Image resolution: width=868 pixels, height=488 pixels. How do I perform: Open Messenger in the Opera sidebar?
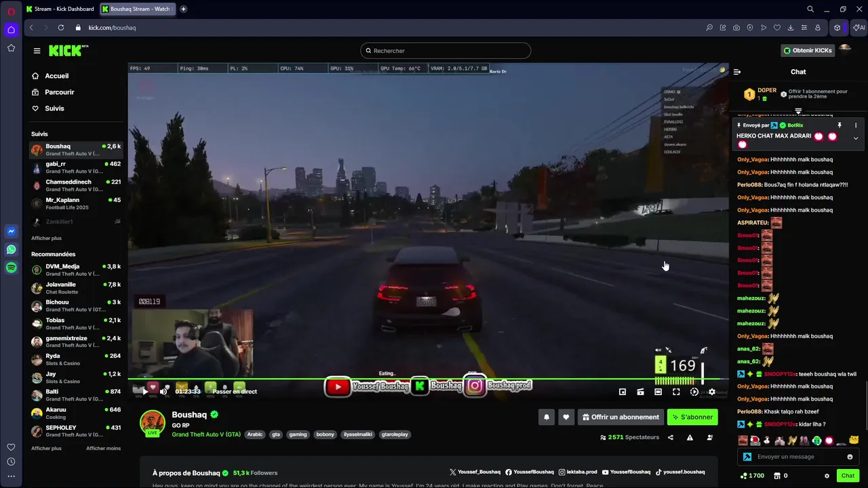tap(11, 232)
